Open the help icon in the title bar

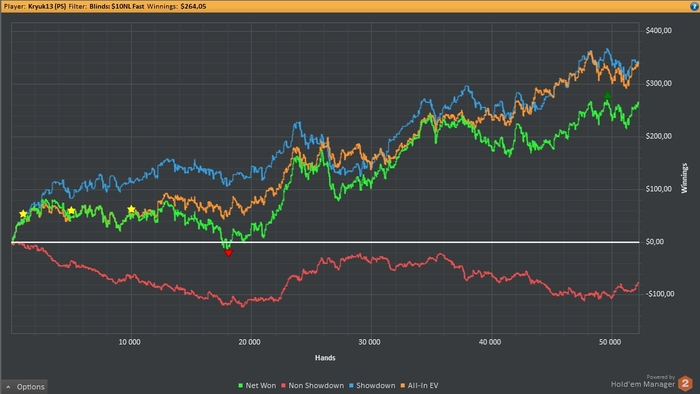point(695,7)
